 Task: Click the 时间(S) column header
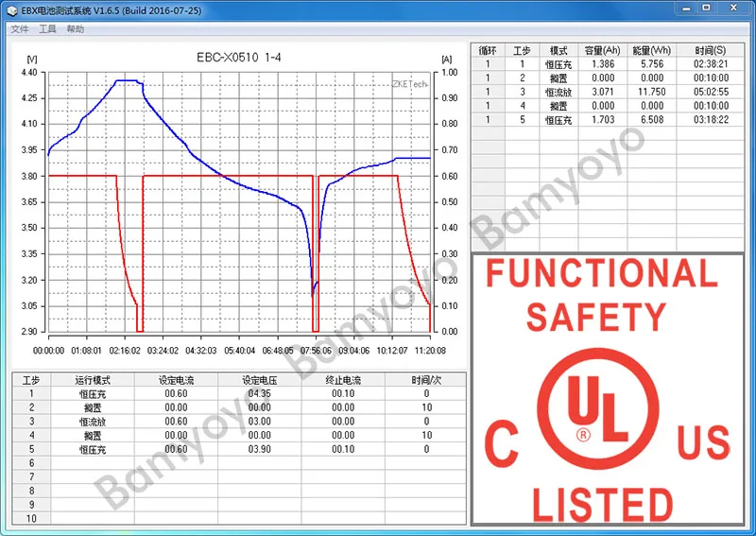point(711,50)
